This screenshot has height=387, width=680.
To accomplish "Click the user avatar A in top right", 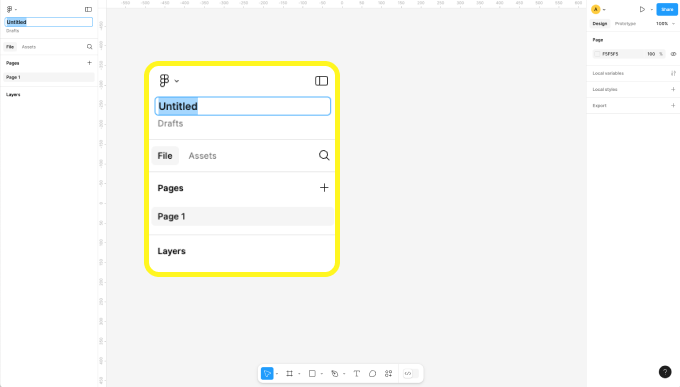I will [x=596, y=9].
